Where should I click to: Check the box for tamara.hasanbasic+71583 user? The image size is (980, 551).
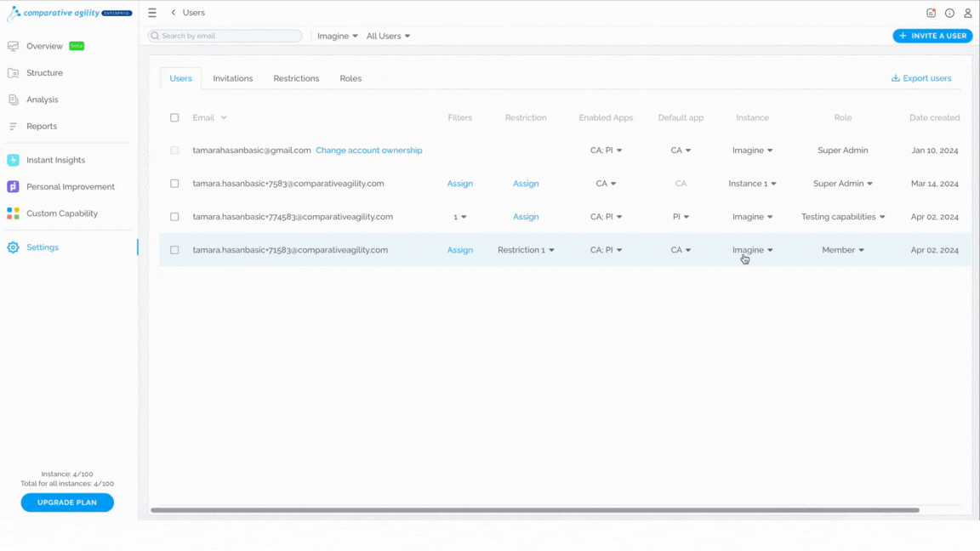(x=174, y=250)
